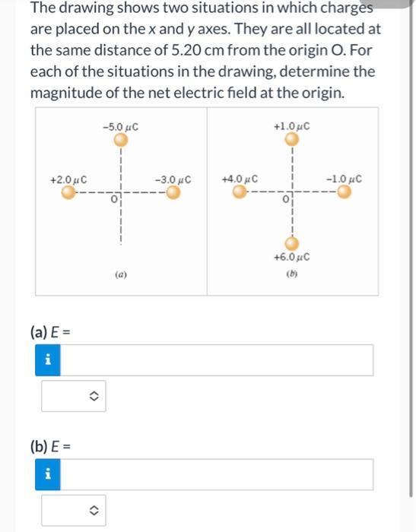The image size is (416, 532).
Task: Click the vertical scrollbar on the right edge
Action: pyautogui.click(x=412, y=251)
